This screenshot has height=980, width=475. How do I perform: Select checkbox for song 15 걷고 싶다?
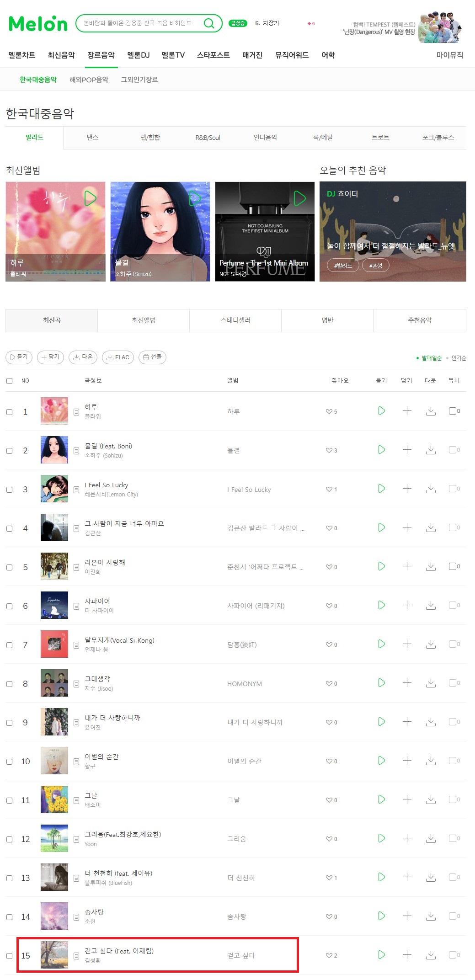(x=9, y=956)
